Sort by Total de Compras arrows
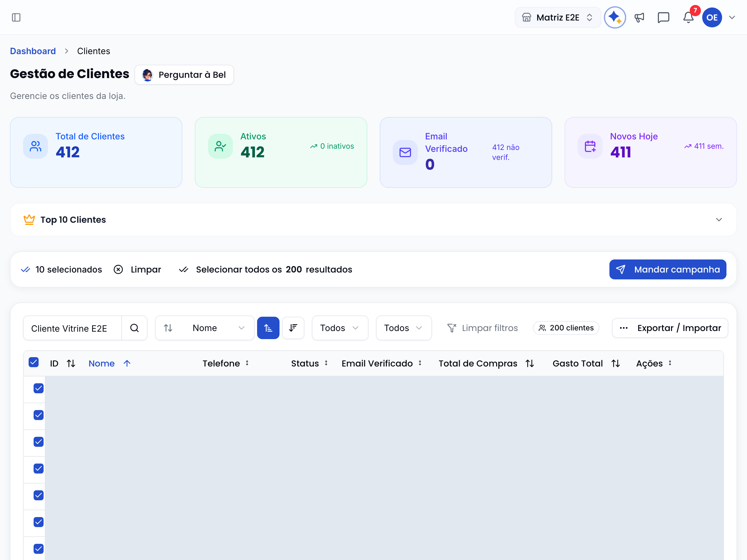Image resolution: width=747 pixels, height=560 pixels. (530, 363)
